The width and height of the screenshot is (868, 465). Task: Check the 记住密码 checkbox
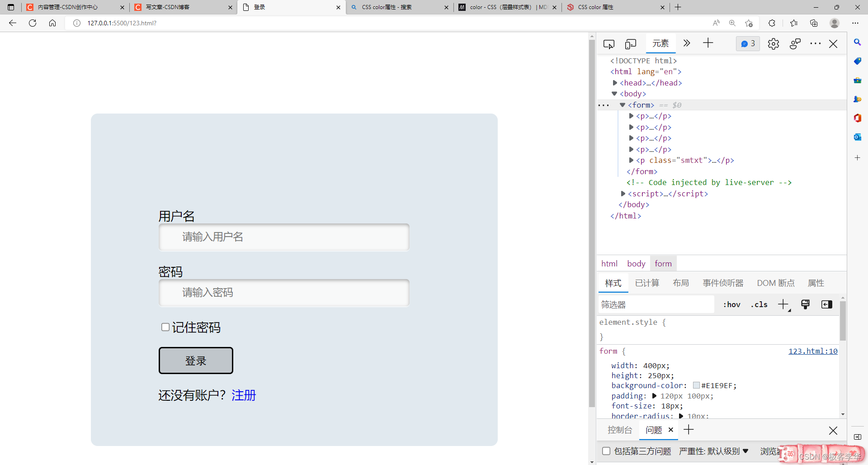(165, 327)
